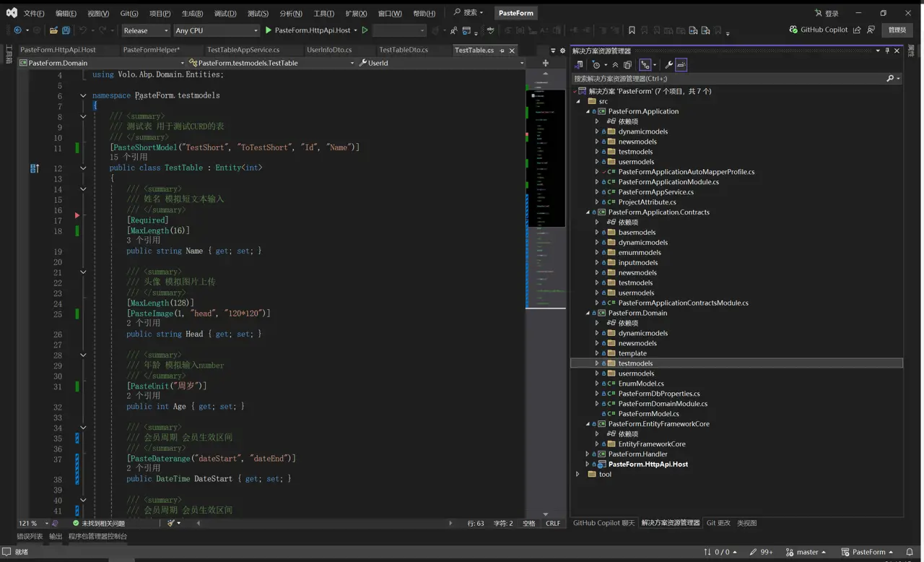924x562 pixels.
Task: Click the 0 / 0 sync arrows indicator
Action: tap(720, 552)
